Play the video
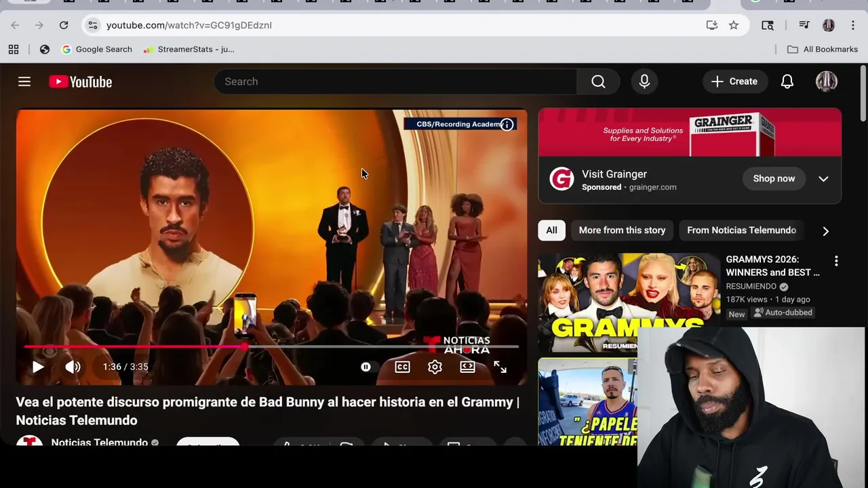The height and width of the screenshot is (488, 868). pyautogui.click(x=38, y=367)
